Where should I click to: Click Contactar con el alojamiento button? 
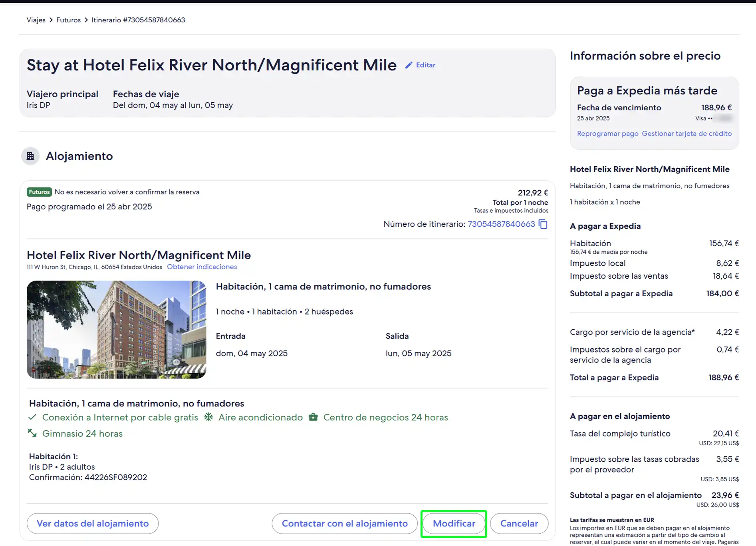point(345,524)
